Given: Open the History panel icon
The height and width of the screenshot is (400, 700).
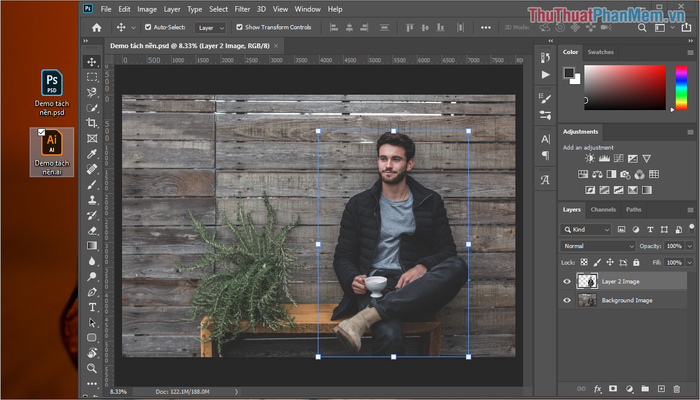Looking at the screenshot, I should [546, 58].
